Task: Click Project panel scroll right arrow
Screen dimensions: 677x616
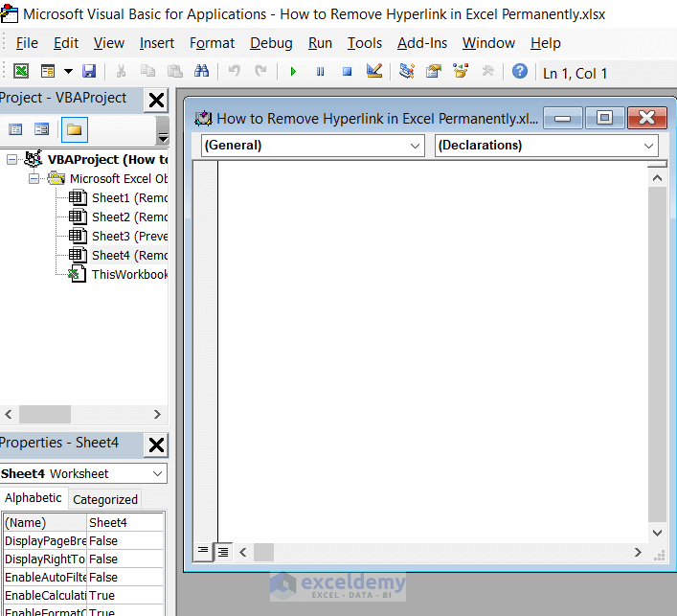Action: (x=157, y=415)
